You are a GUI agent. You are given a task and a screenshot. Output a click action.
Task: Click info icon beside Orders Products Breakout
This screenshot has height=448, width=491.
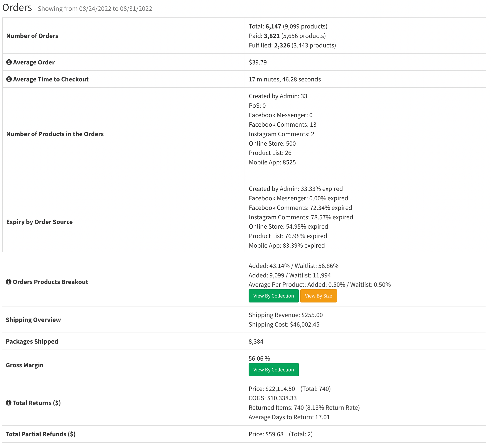9,282
